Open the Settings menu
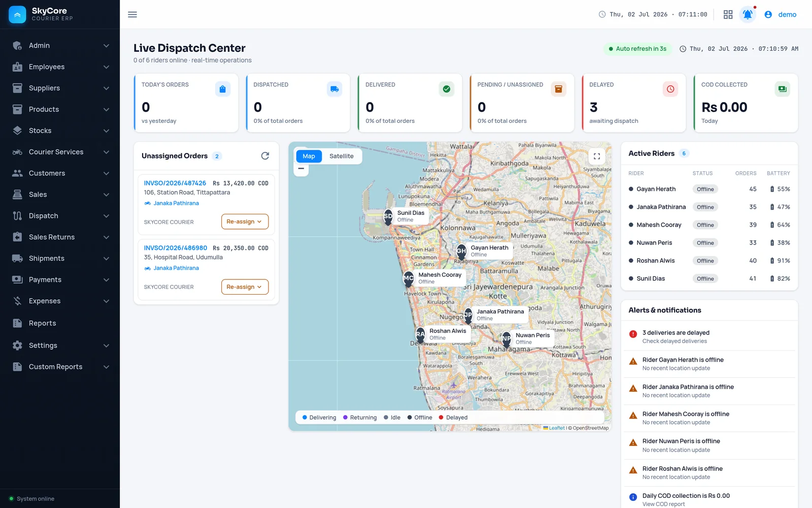812x508 pixels. coord(60,345)
